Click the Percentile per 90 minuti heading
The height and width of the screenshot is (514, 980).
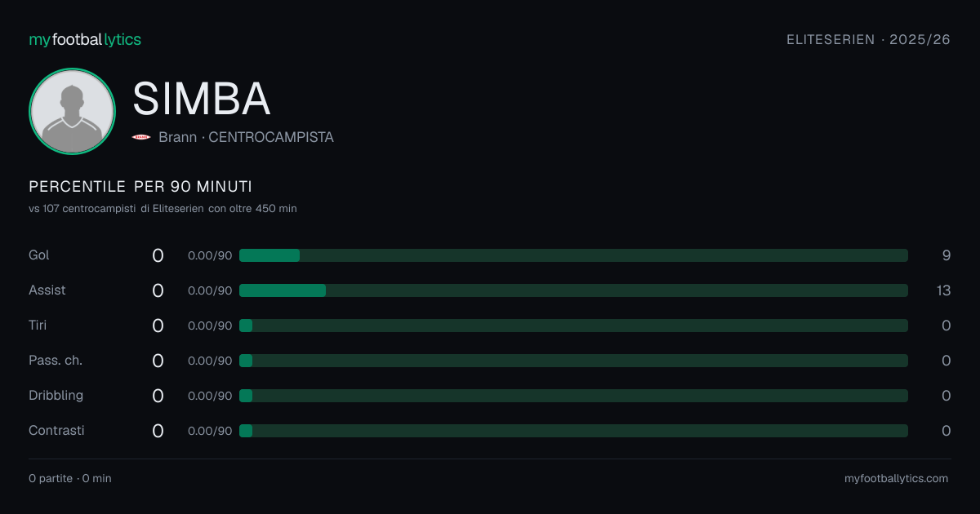[x=140, y=187]
